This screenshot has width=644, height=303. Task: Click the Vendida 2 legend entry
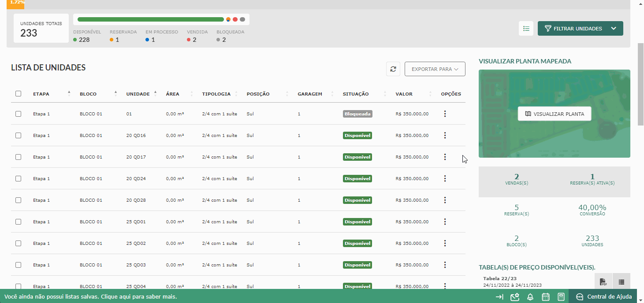click(x=197, y=36)
